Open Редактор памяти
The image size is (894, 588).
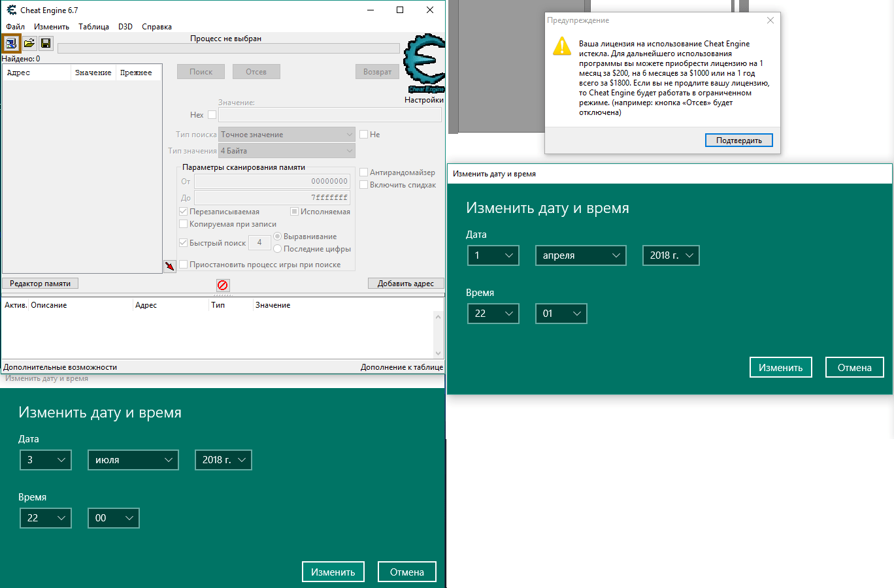click(x=41, y=284)
